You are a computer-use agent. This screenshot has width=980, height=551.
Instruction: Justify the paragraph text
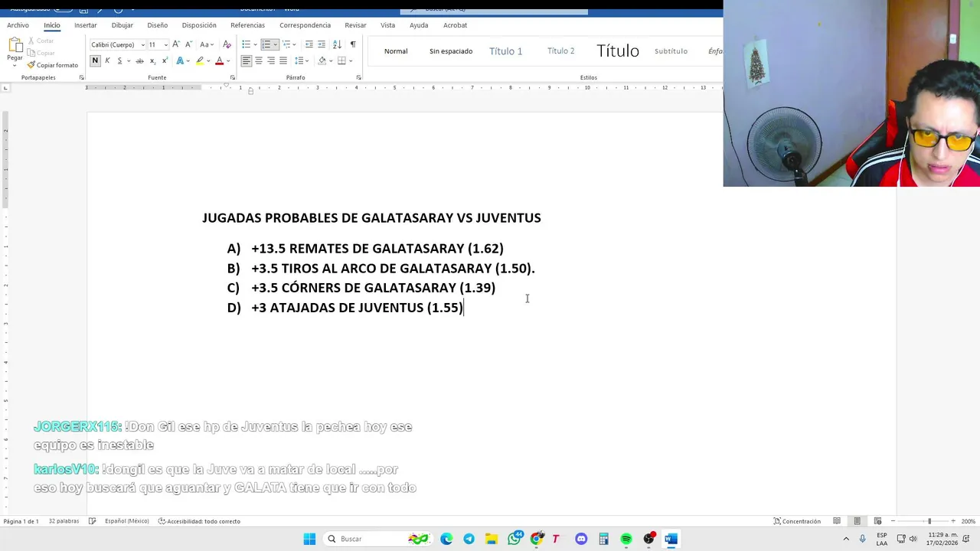tap(283, 60)
